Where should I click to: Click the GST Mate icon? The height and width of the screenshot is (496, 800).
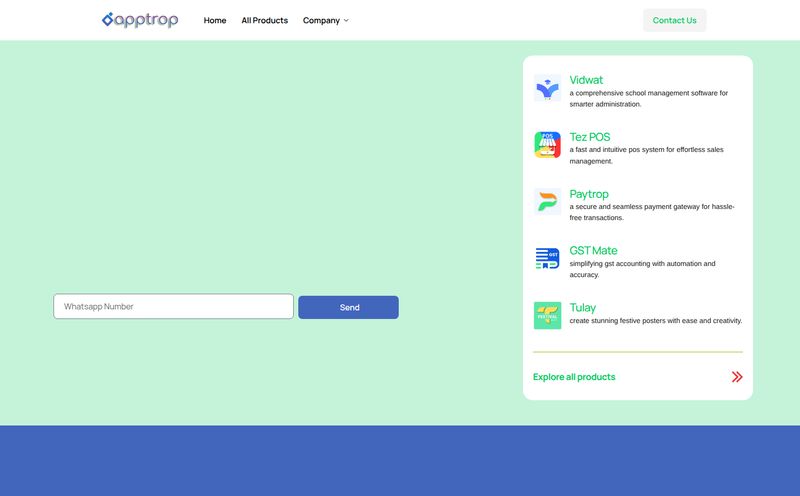[x=547, y=258]
